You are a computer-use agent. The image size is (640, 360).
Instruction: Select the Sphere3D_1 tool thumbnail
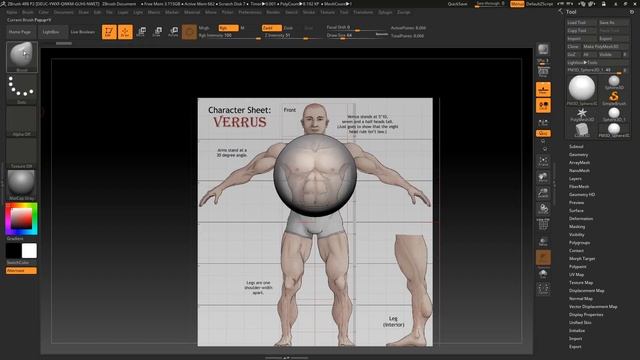tap(614, 114)
